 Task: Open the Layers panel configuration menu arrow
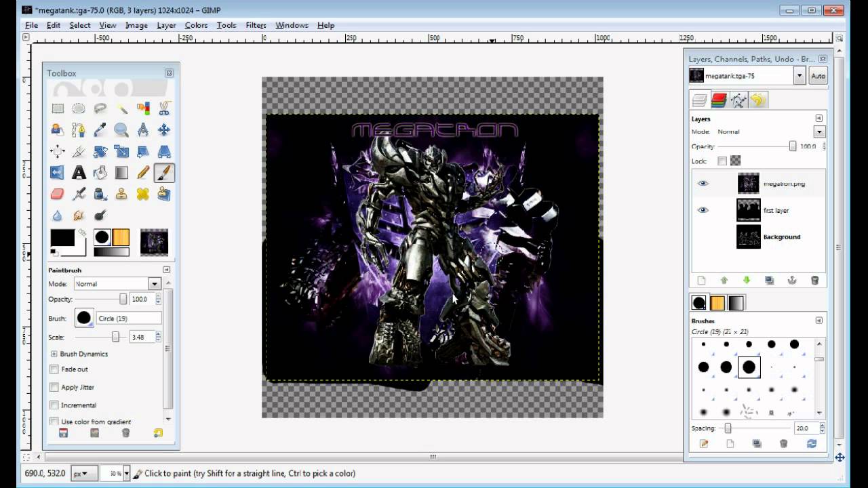point(819,119)
